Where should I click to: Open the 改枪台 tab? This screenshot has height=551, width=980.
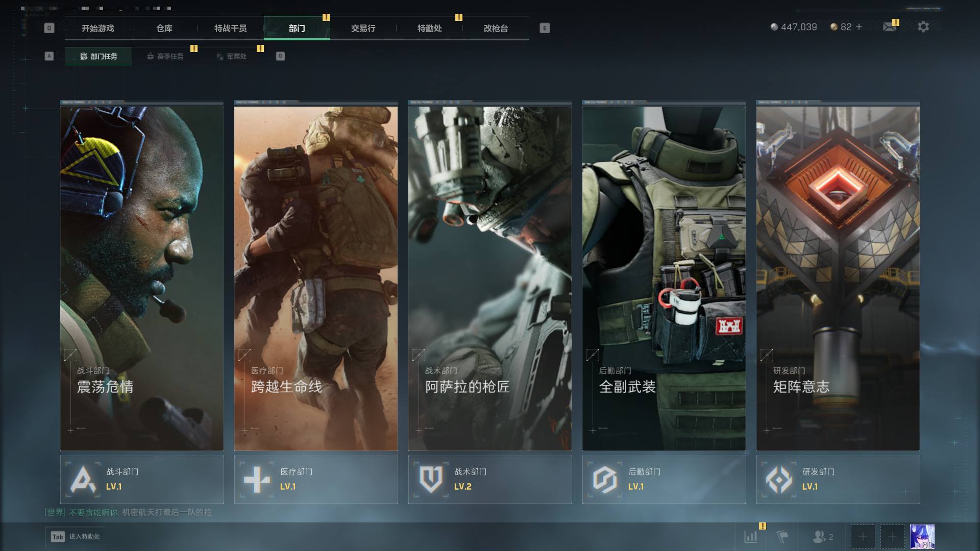coord(496,28)
